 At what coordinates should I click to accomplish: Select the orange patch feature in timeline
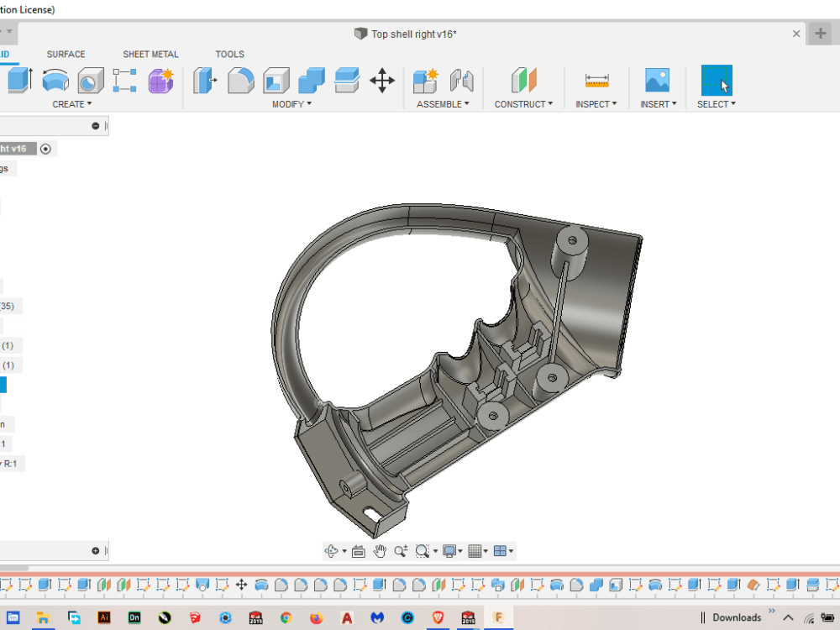753,585
